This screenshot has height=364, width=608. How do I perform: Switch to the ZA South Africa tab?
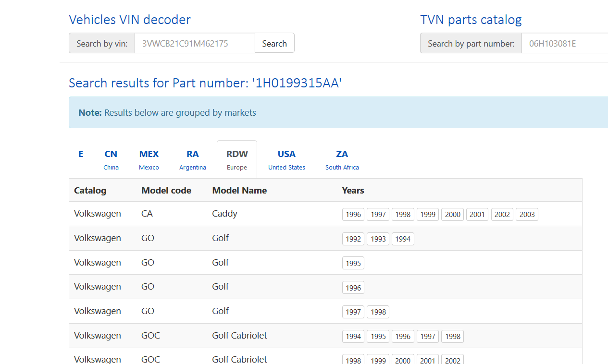tap(342, 159)
